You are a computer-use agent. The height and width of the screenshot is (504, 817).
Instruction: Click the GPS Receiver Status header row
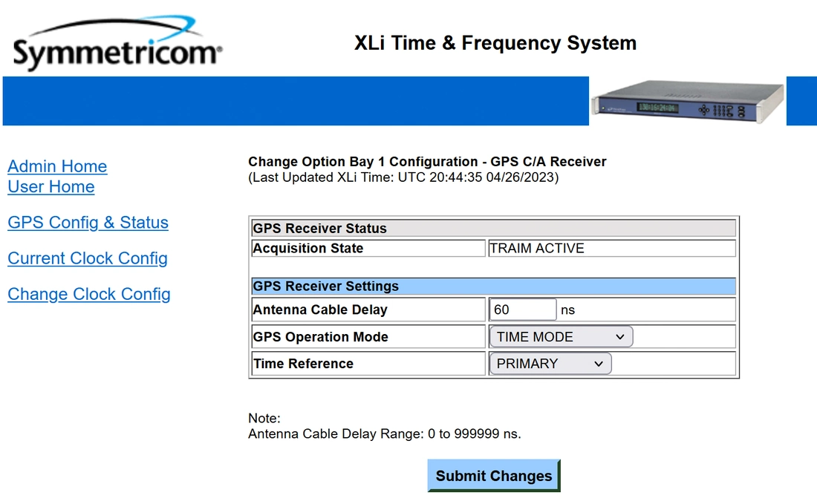494,228
